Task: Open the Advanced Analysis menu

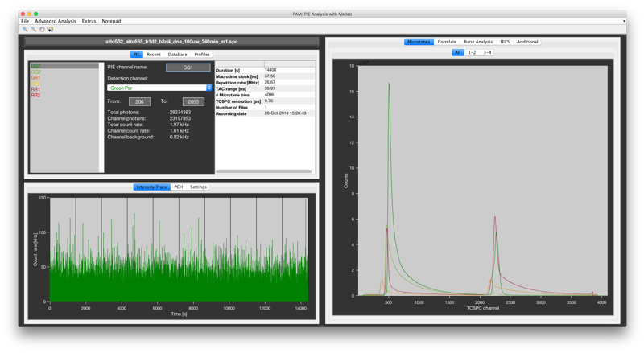Action: [x=56, y=21]
